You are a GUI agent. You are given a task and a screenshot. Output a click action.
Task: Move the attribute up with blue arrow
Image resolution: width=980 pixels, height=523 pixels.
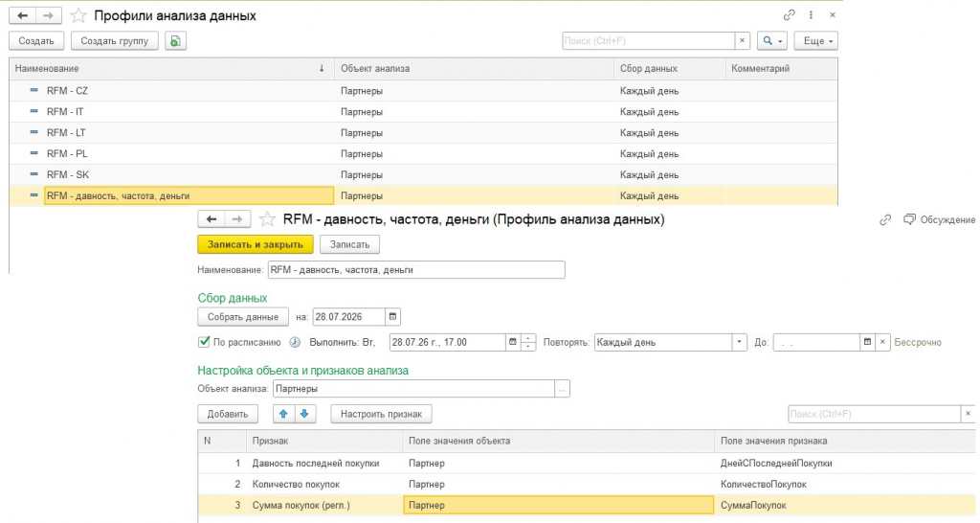click(x=283, y=414)
